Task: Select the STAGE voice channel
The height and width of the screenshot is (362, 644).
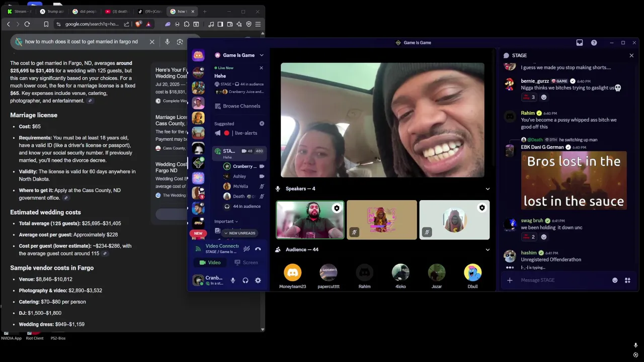Action: (x=238, y=153)
